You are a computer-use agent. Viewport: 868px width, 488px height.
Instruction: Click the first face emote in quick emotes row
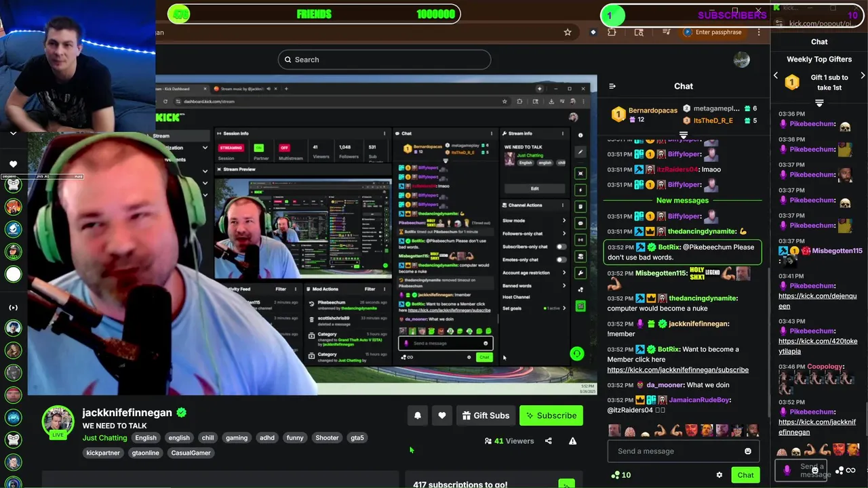[x=614, y=430]
